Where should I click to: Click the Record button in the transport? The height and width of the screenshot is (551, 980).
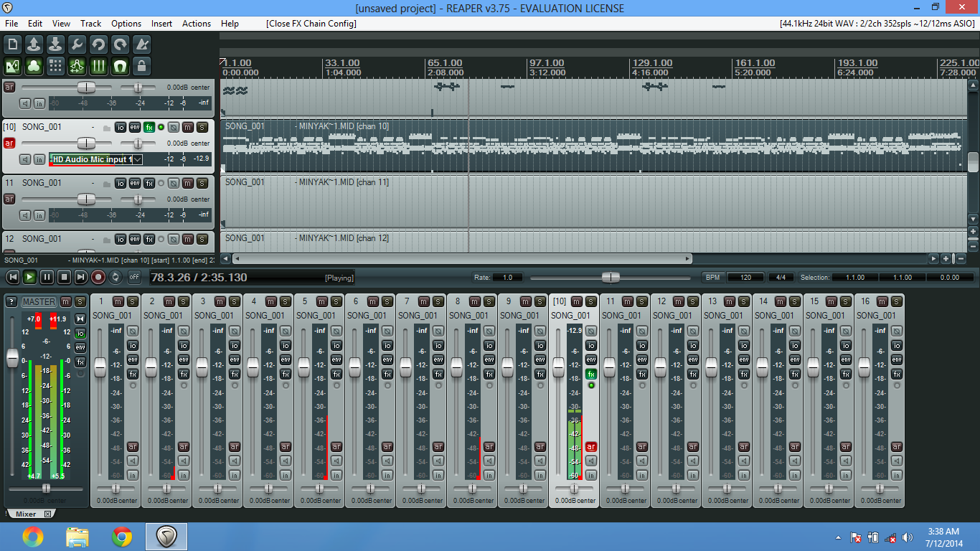click(x=98, y=276)
